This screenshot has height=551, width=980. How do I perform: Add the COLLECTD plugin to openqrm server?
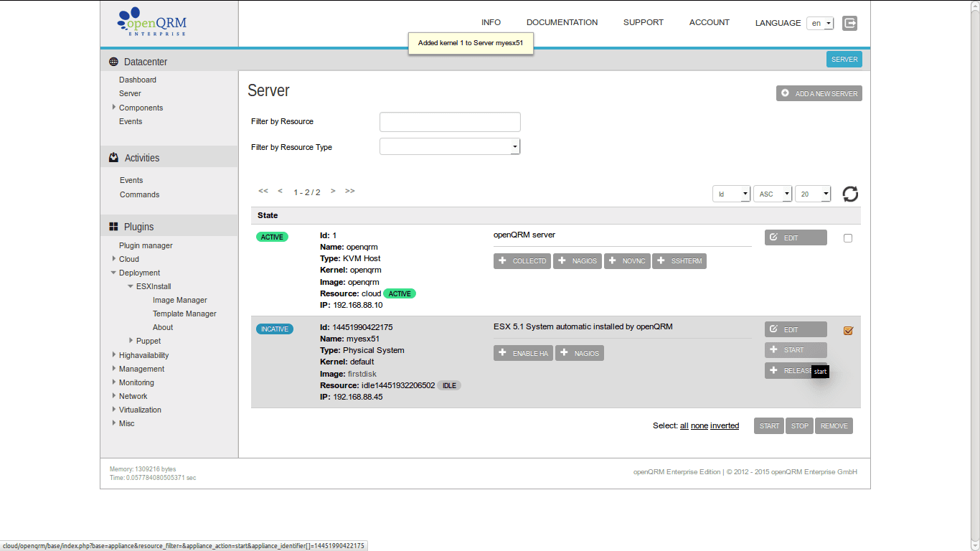coord(522,261)
